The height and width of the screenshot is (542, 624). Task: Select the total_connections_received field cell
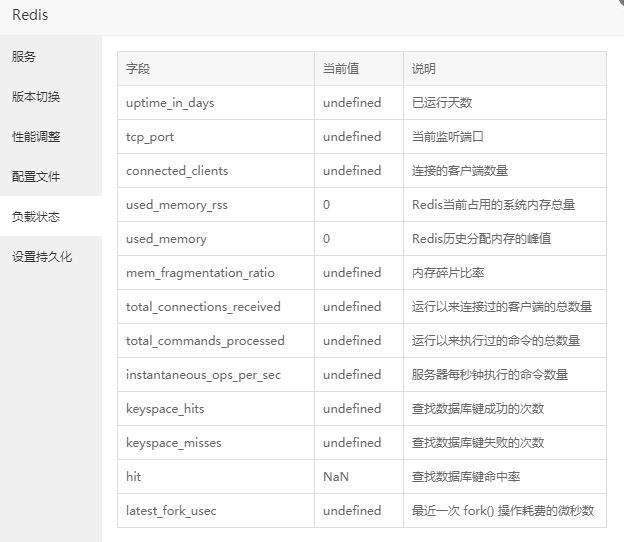click(216, 307)
